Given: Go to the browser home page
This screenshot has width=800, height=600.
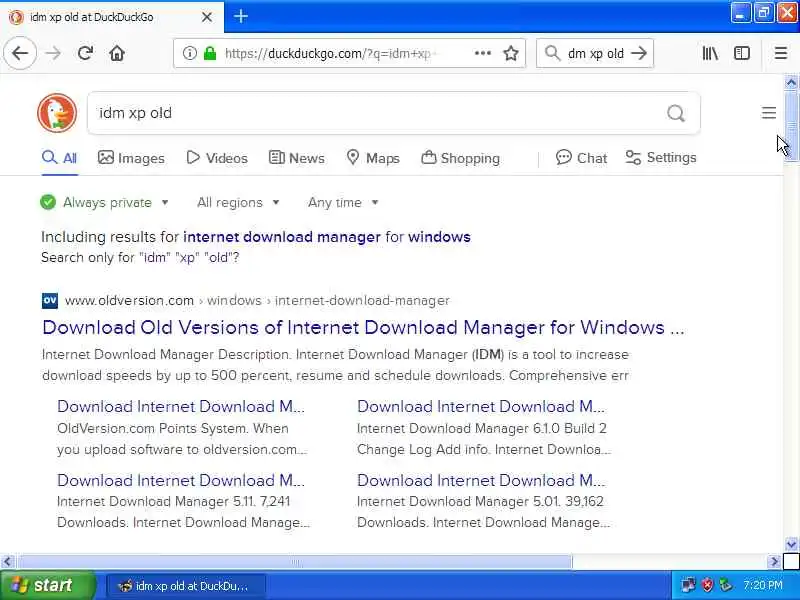Looking at the screenshot, I should tap(117, 53).
